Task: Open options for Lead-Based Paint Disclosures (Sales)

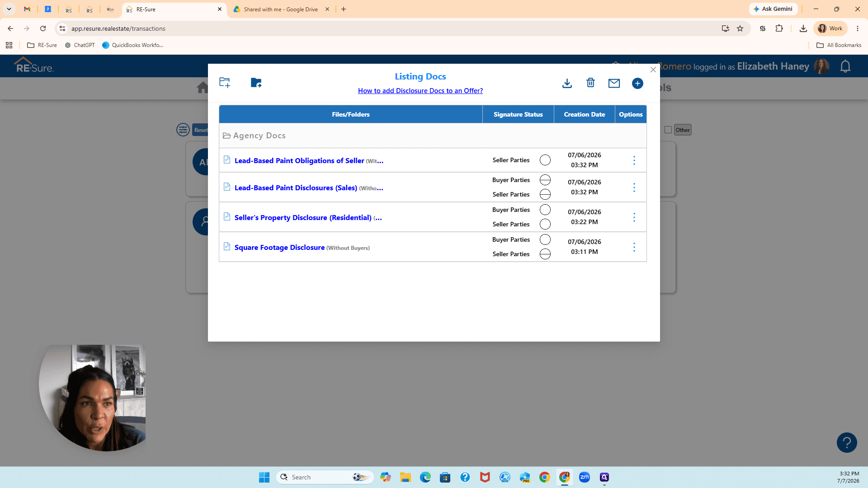Action: coord(634,188)
